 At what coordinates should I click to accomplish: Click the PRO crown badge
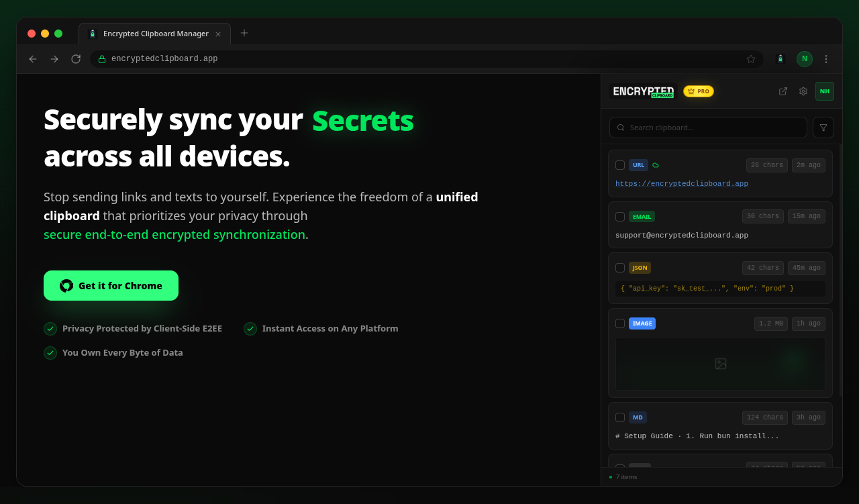[698, 91]
